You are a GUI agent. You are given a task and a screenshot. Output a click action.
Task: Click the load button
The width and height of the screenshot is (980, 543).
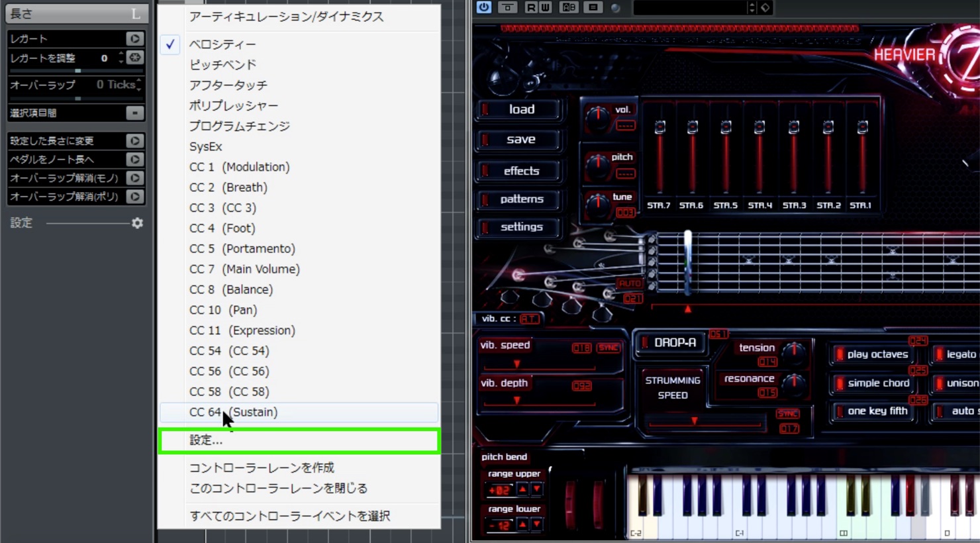[x=520, y=109]
